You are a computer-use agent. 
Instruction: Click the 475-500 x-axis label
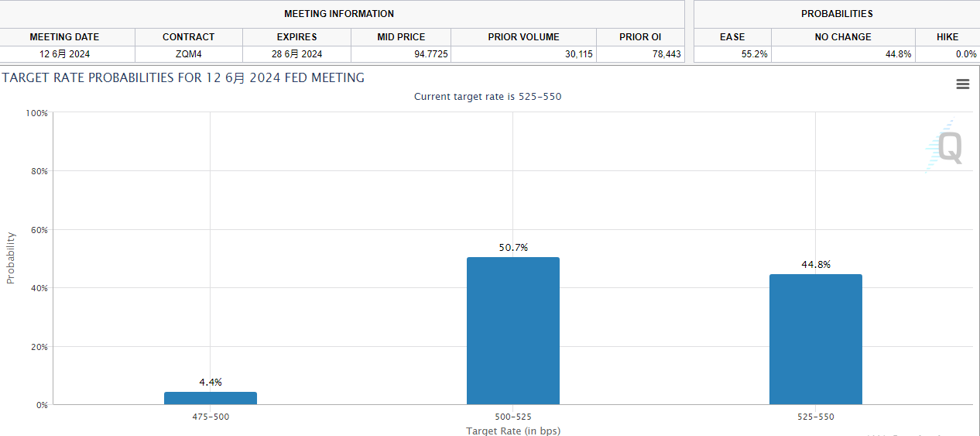[x=211, y=417]
